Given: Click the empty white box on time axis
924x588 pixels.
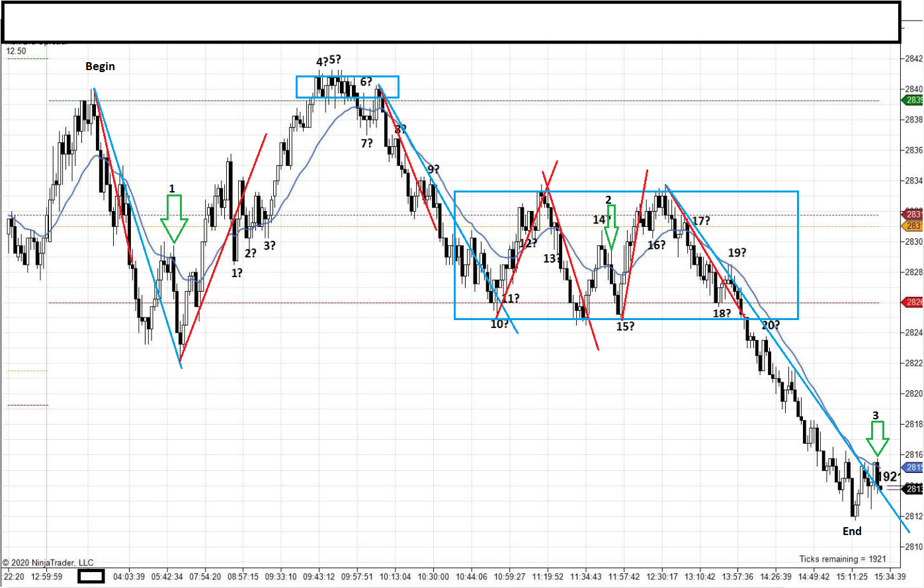Looking at the screenshot, I should pos(91,577).
